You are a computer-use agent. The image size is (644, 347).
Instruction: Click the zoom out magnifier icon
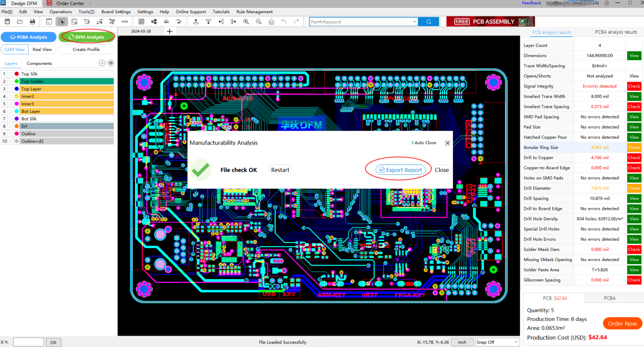coord(259,22)
